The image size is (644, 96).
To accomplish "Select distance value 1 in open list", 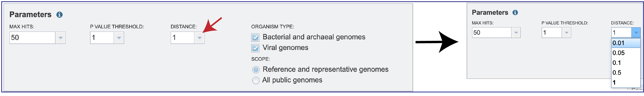I will coord(626,83).
